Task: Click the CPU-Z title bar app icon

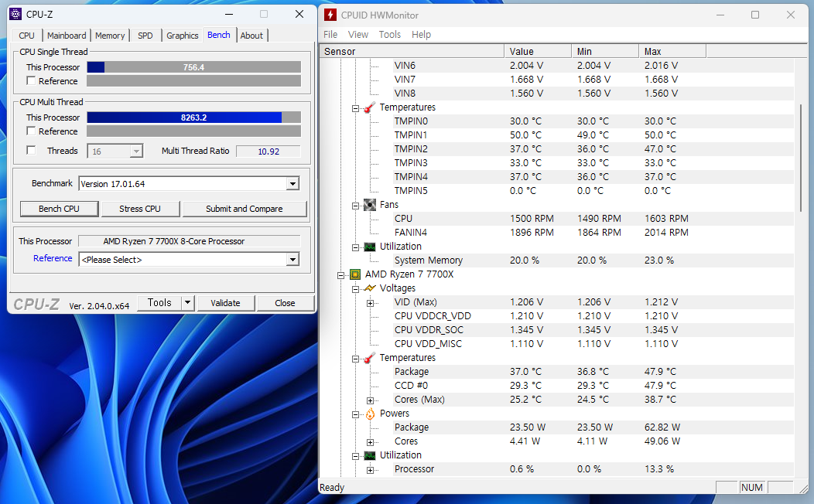Action: pos(15,14)
